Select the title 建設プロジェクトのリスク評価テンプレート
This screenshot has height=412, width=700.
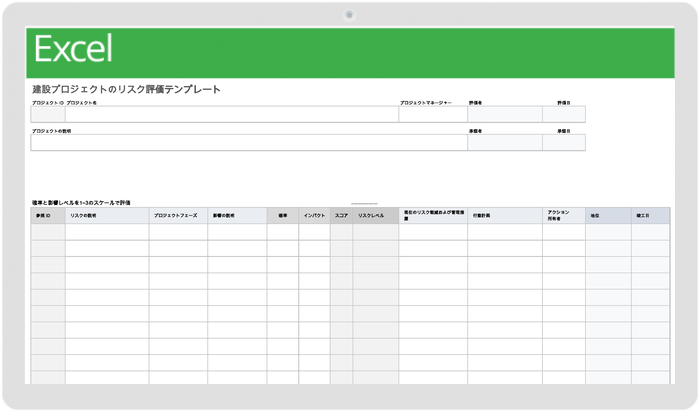pos(126,89)
